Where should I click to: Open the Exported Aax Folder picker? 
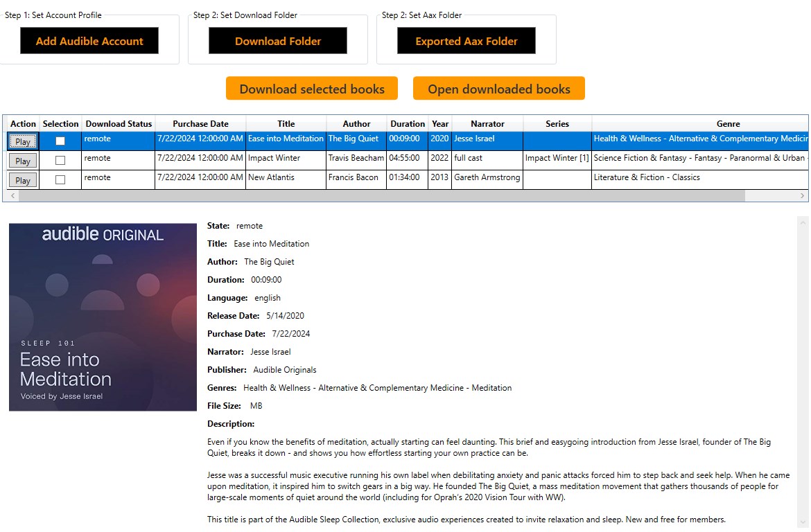click(x=466, y=40)
